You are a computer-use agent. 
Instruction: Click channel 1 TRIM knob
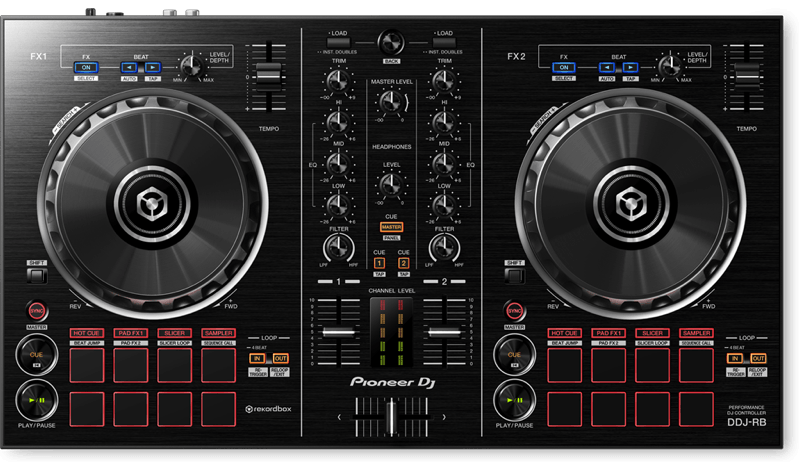point(338,81)
